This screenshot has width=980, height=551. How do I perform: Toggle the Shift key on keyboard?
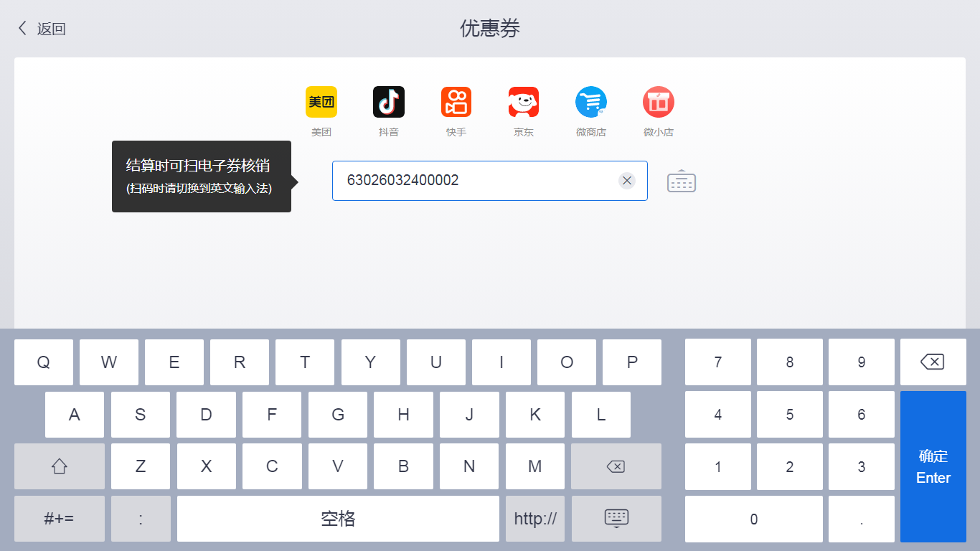(x=60, y=466)
